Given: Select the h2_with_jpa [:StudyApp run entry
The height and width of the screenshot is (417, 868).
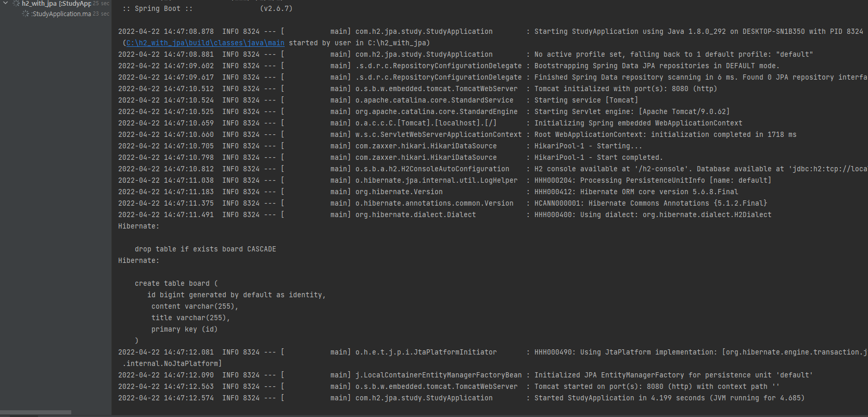Looking at the screenshot, I should 56,3.
